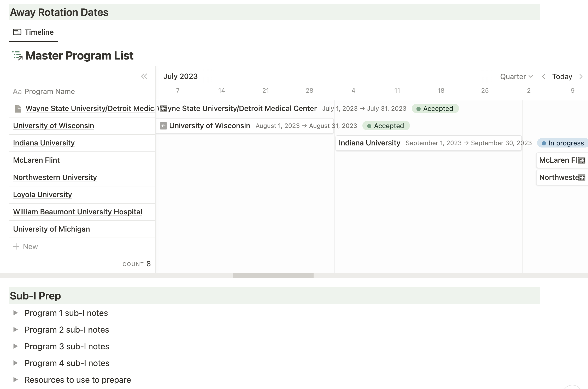The width and height of the screenshot is (588, 389).
Task: Collapse table properties using the double-chevron icon
Action: (144, 76)
